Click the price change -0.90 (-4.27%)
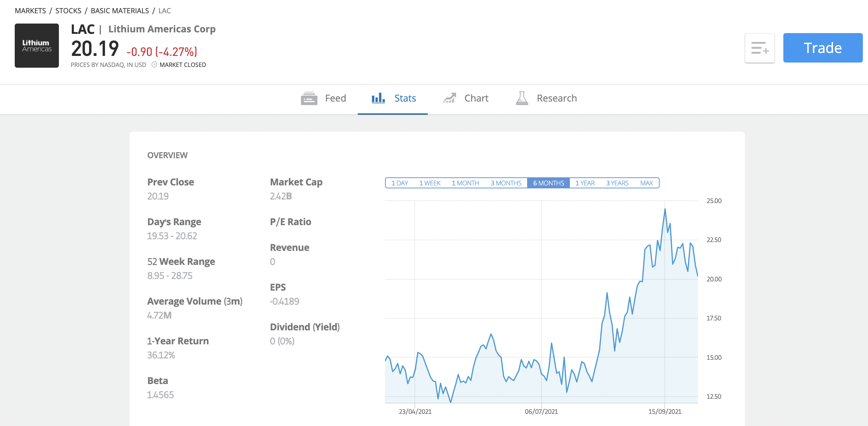Viewport: 868px width, 426px height. click(162, 52)
